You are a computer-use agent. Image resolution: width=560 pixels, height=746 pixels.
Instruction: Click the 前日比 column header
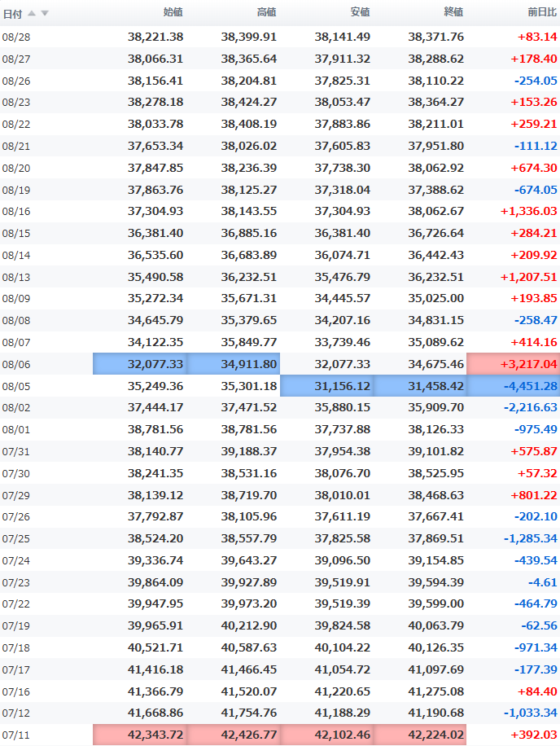(542, 12)
